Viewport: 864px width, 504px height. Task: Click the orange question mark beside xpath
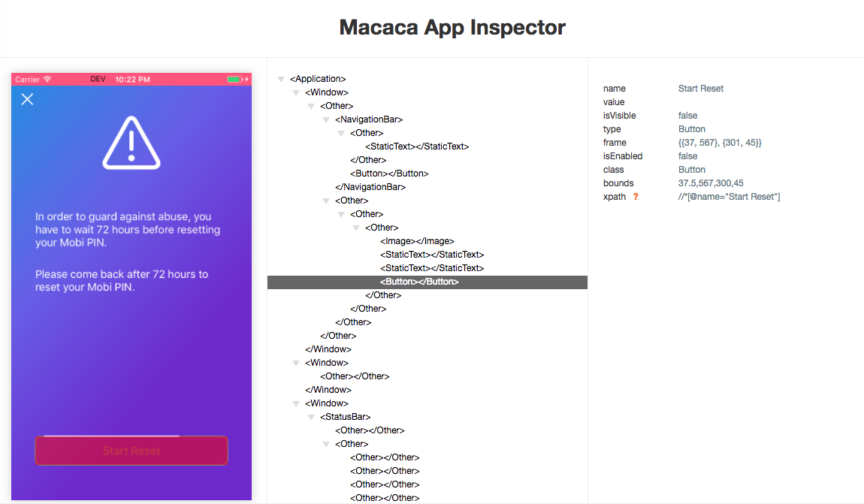636,197
